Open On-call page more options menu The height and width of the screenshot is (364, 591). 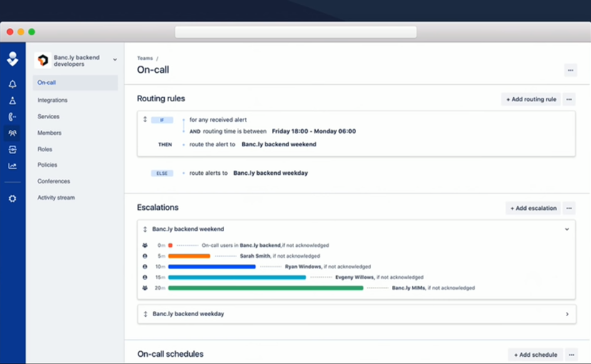(x=570, y=70)
